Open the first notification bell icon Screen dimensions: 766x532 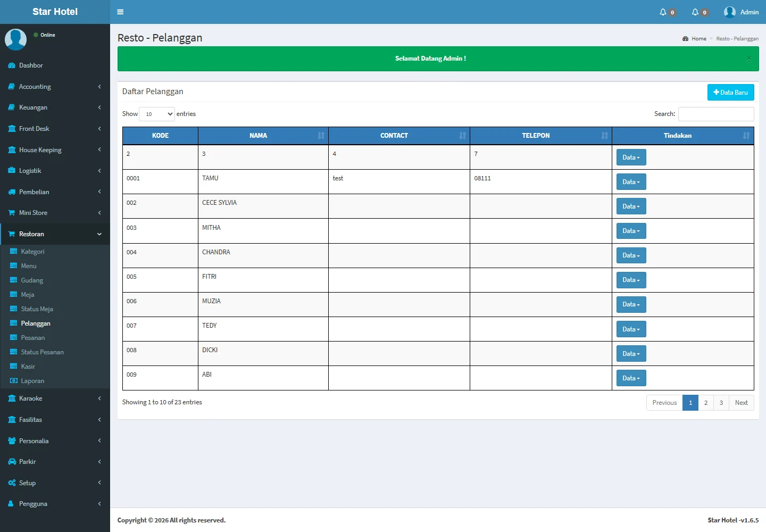pos(663,12)
